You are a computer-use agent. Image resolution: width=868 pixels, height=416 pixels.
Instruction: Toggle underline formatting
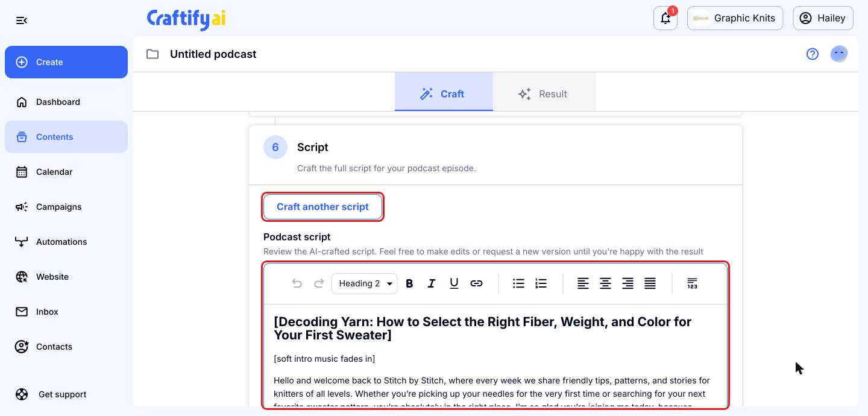[x=454, y=283]
